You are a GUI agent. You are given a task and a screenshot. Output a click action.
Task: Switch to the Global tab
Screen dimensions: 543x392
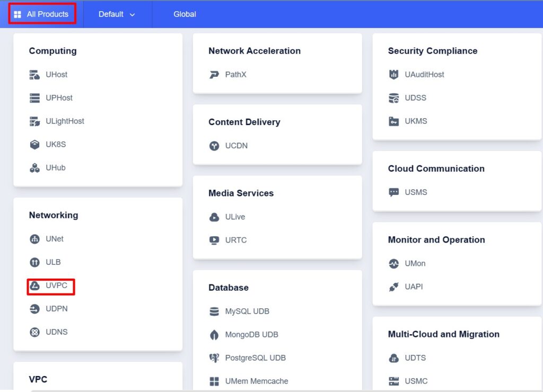pyautogui.click(x=185, y=14)
